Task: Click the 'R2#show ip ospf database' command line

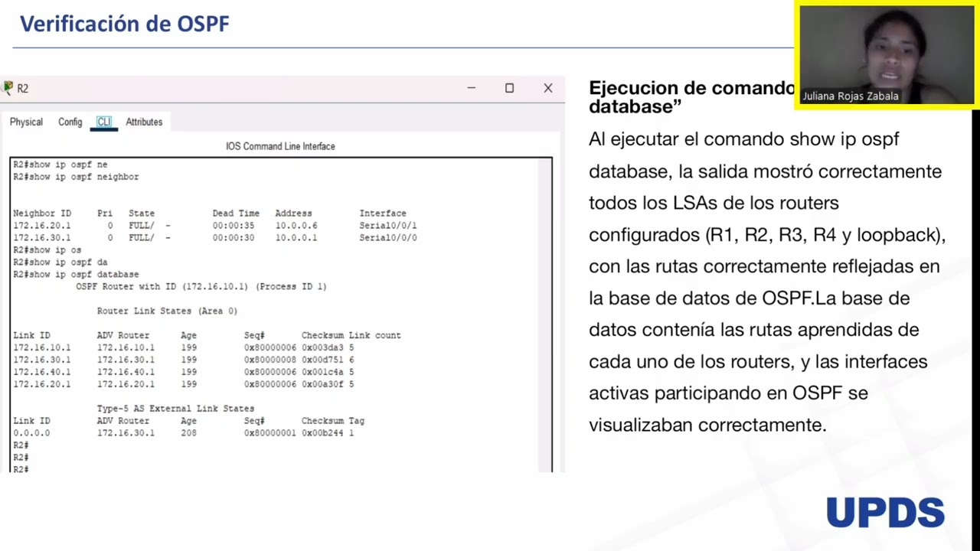Action: pos(76,274)
